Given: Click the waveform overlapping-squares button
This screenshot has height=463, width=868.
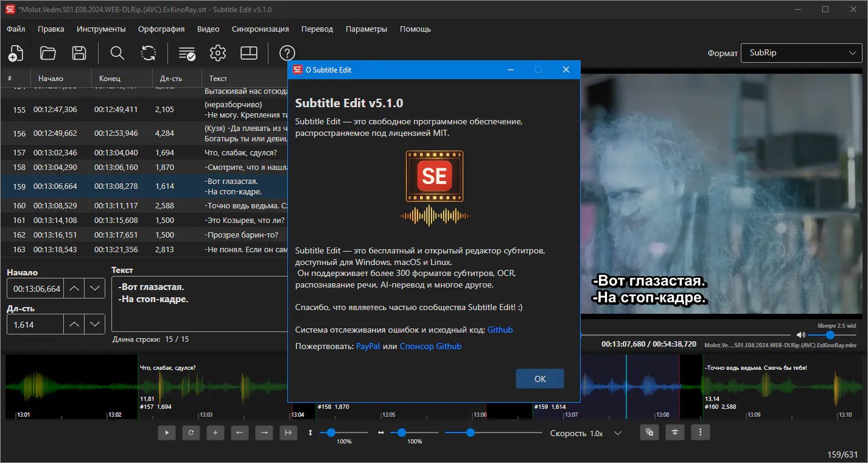Looking at the screenshot, I should coord(649,433).
